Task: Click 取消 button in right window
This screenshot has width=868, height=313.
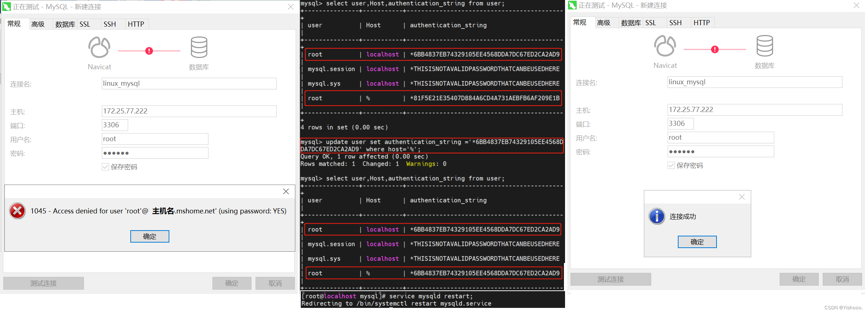Action: (842, 279)
